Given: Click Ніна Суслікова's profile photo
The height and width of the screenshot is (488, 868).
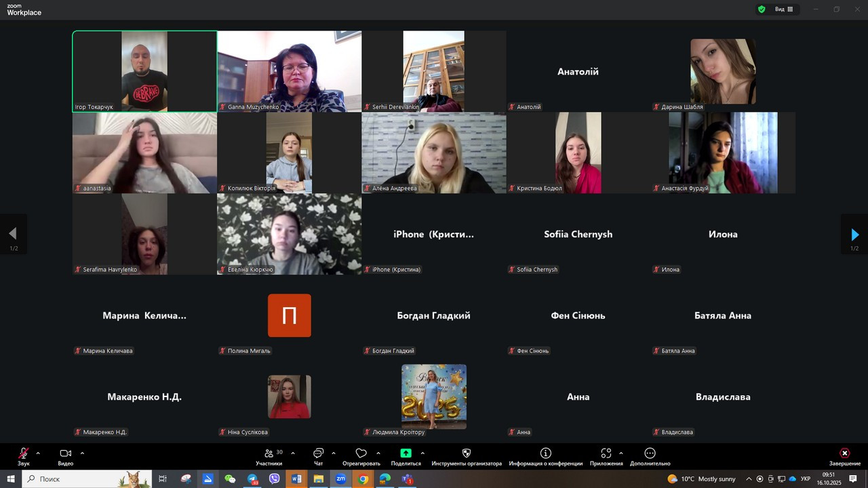Looking at the screenshot, I should click(290, 396).
